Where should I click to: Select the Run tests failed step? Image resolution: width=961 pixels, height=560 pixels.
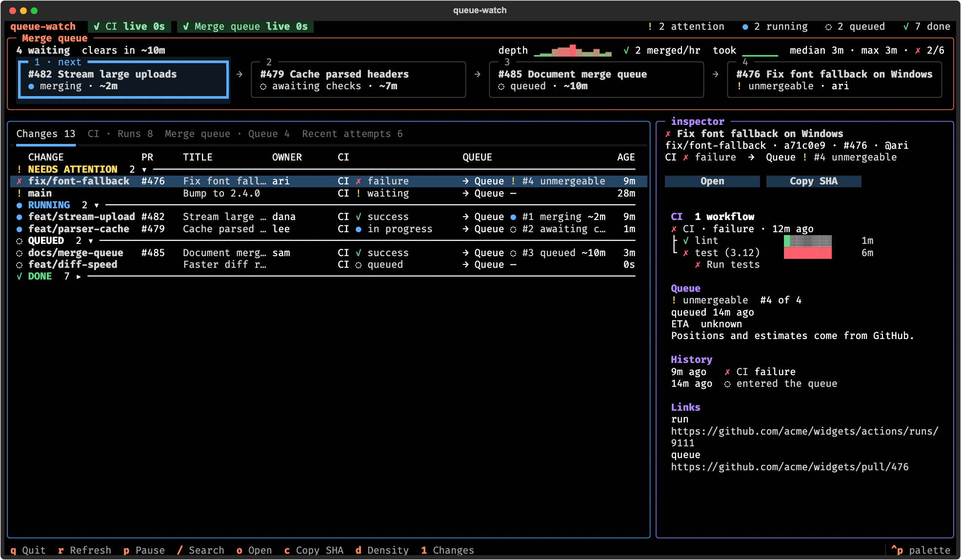pyautogui.click(x=727, y=265)
